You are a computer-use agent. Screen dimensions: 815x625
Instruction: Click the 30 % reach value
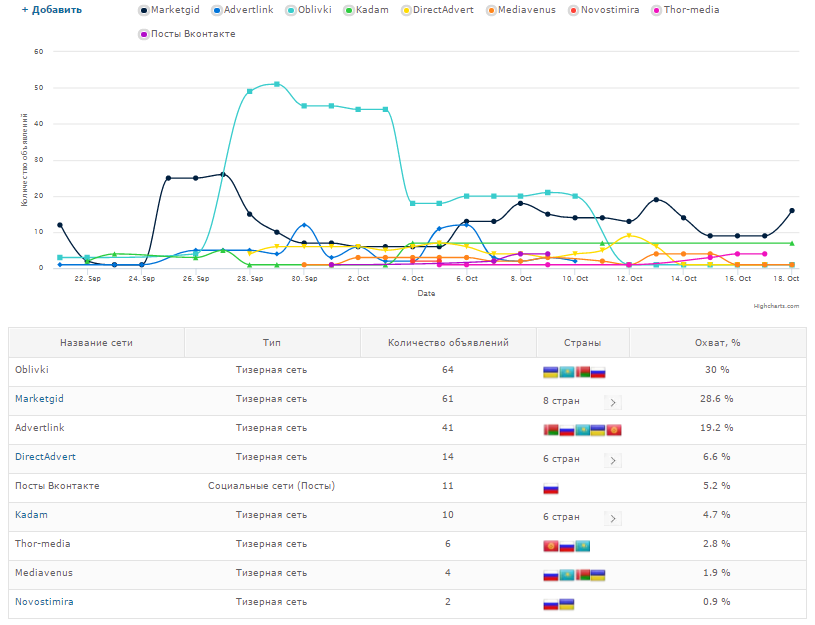click(x=717, y=370)
